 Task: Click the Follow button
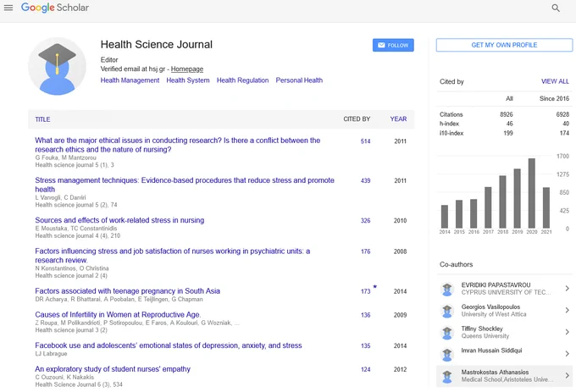click(393, 45)
